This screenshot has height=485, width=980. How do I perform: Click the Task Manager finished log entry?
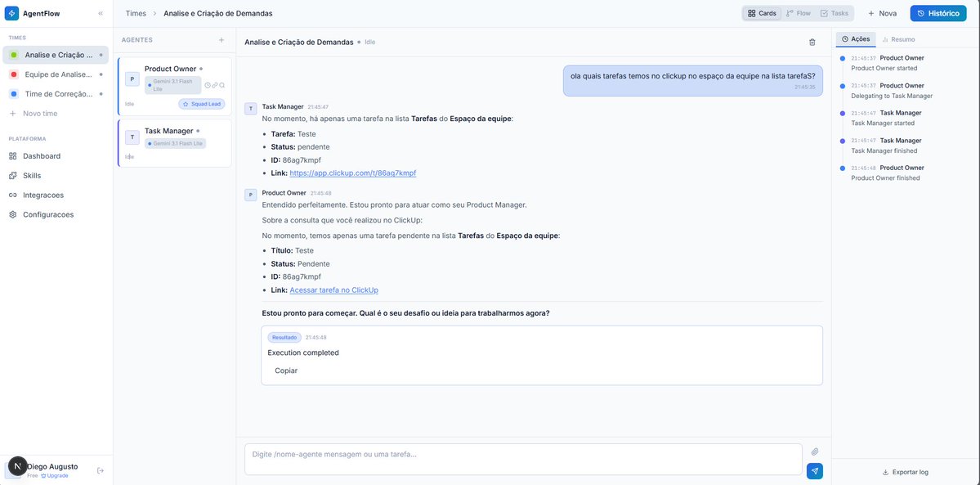[888, 146]
